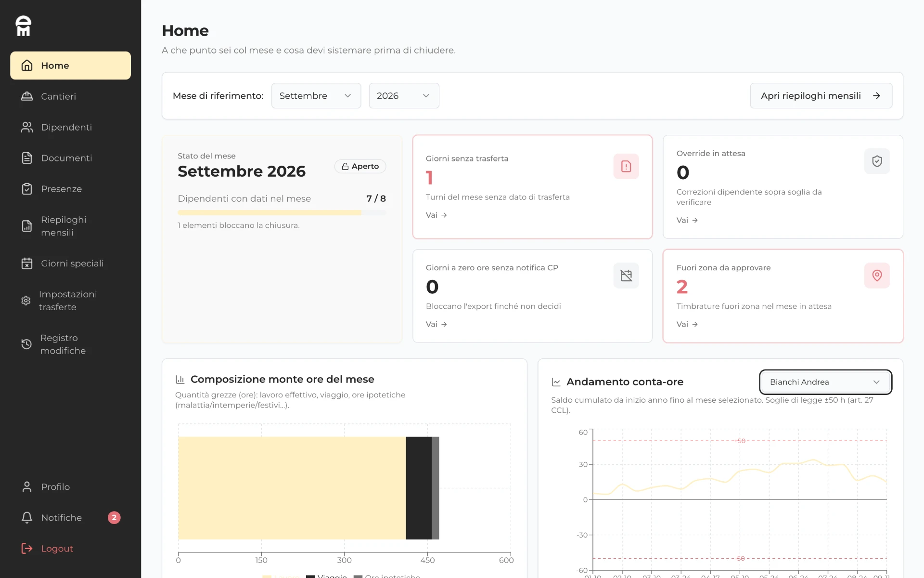The width and height of the screenshot is (924, 578).
Task: Expand the Bianchi Andea employee selector
Action: click(825, 382)
